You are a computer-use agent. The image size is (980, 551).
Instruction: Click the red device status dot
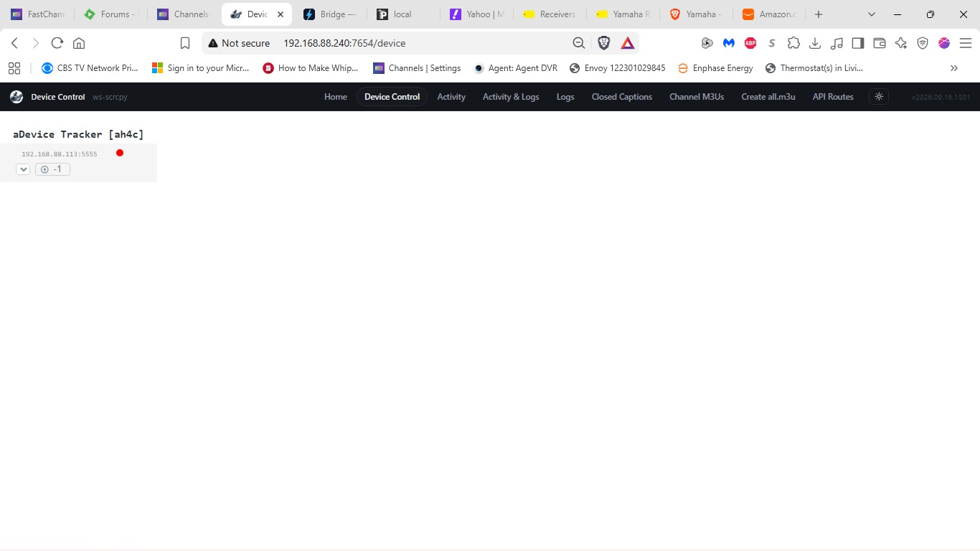120,153
